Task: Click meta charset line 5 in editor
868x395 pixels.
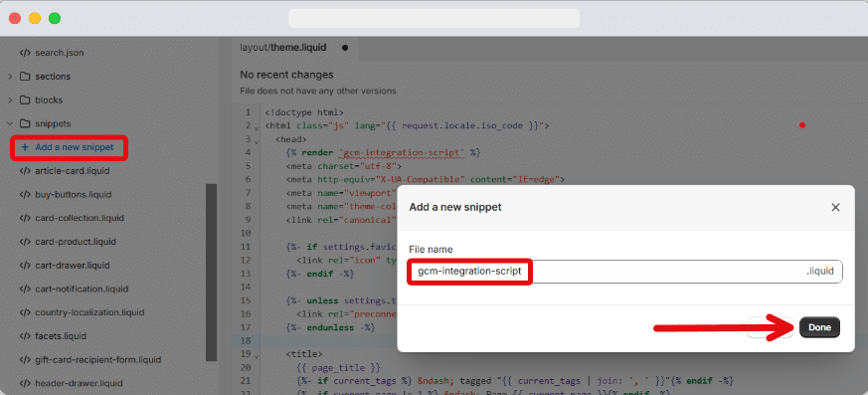Action: 344,165
